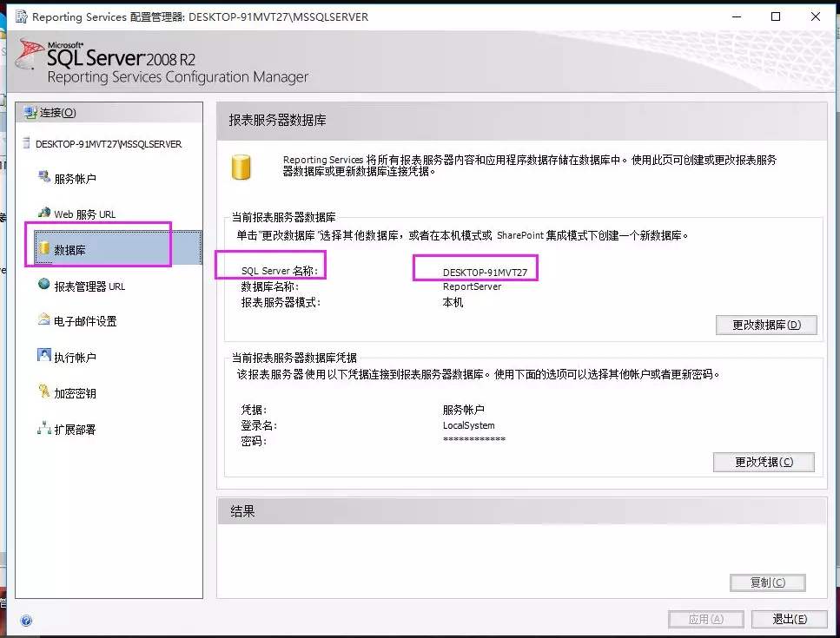The image size is (840, 638).
Task: Click the blue help icon at bottom left
Action: click(26, 621)
